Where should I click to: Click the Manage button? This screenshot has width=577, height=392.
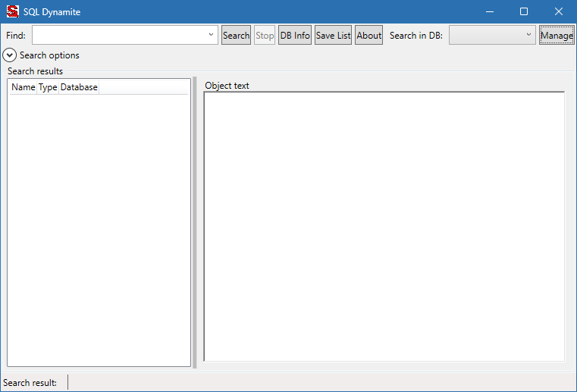click(x=557, y=35)
